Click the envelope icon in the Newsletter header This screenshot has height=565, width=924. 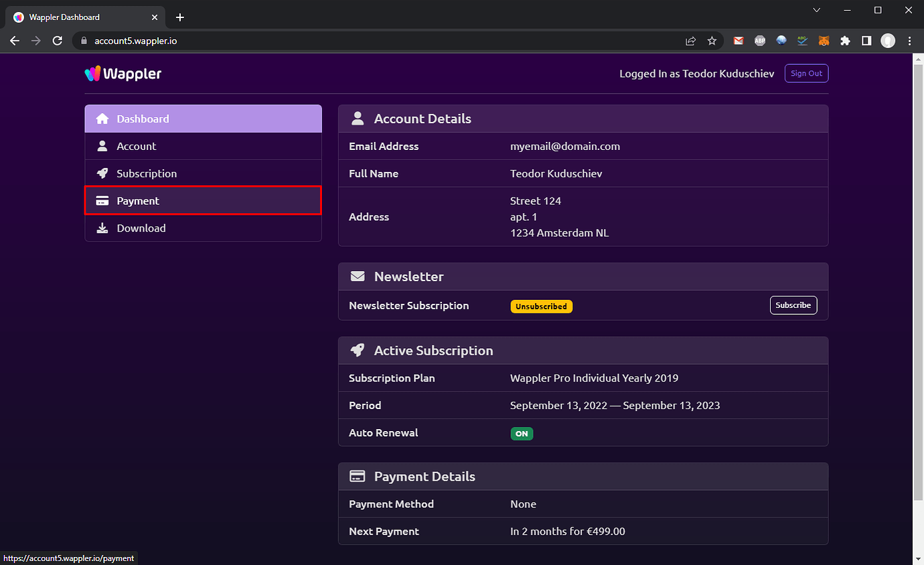click(x=357, y=276)
